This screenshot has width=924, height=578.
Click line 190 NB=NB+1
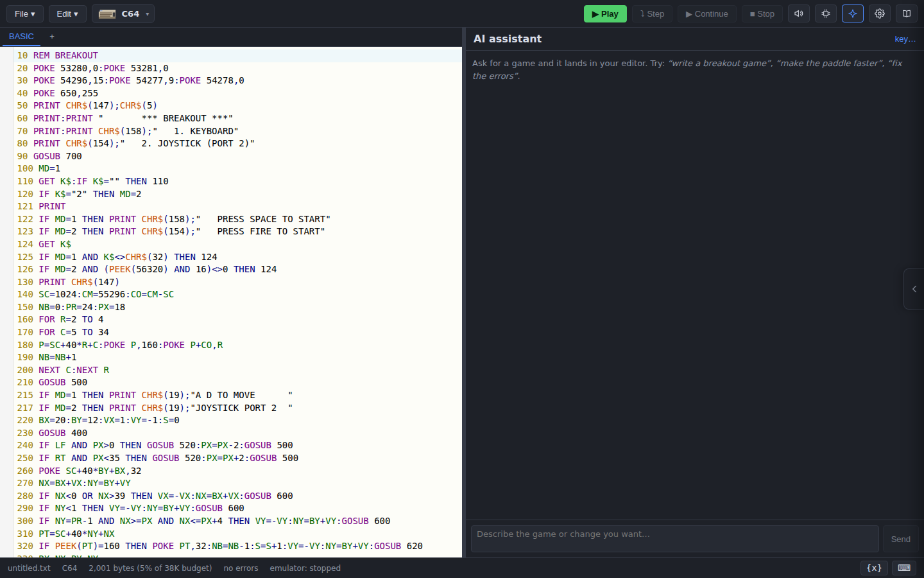pos(47,357)
